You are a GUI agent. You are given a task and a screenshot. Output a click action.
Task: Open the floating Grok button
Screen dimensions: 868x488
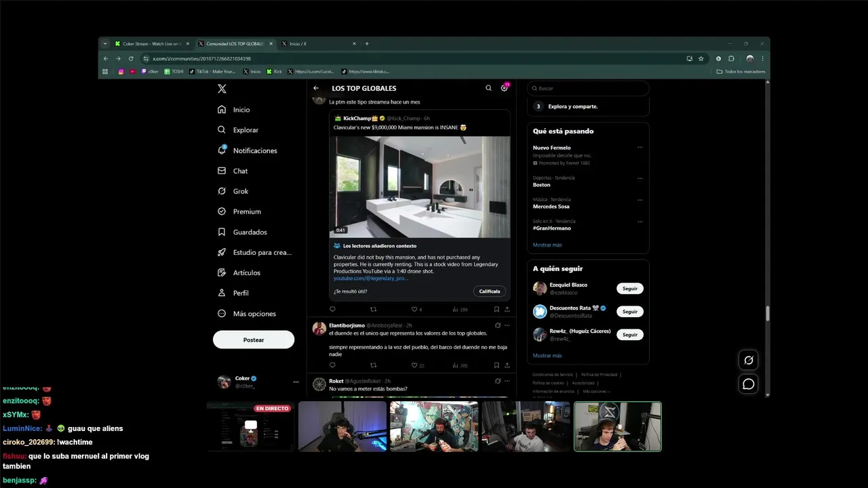(749, 361)
